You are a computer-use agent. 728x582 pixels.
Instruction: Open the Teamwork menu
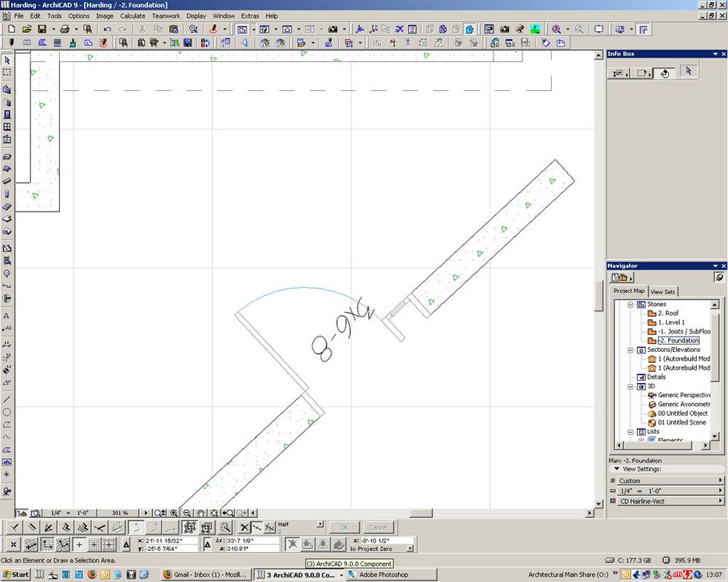click(x=165, y=15)
